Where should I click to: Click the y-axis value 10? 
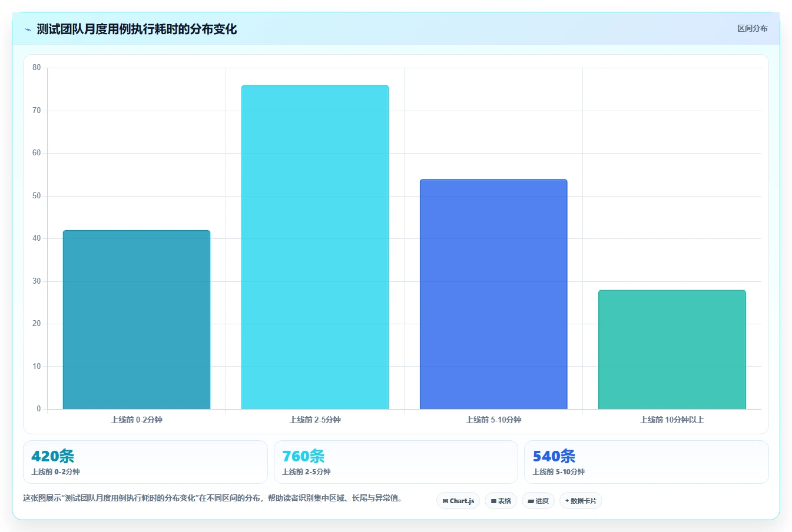point(37,367)
